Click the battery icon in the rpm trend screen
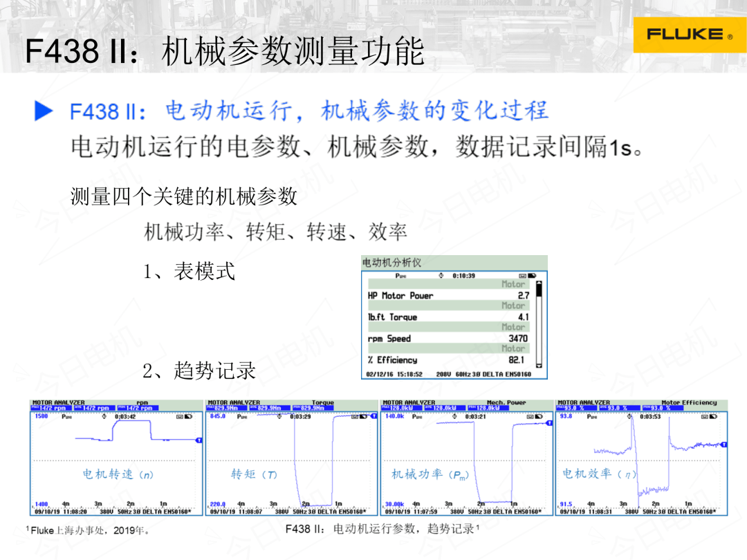 [189, 416]
